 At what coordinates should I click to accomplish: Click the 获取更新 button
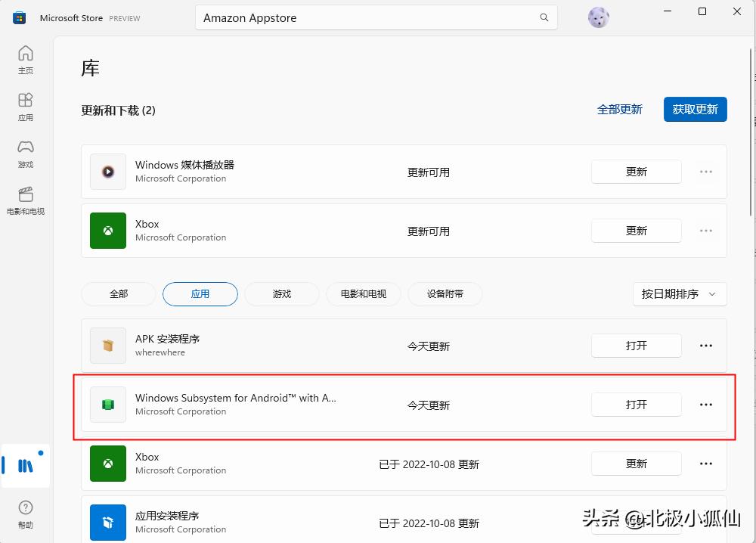(x=695, y=109)
